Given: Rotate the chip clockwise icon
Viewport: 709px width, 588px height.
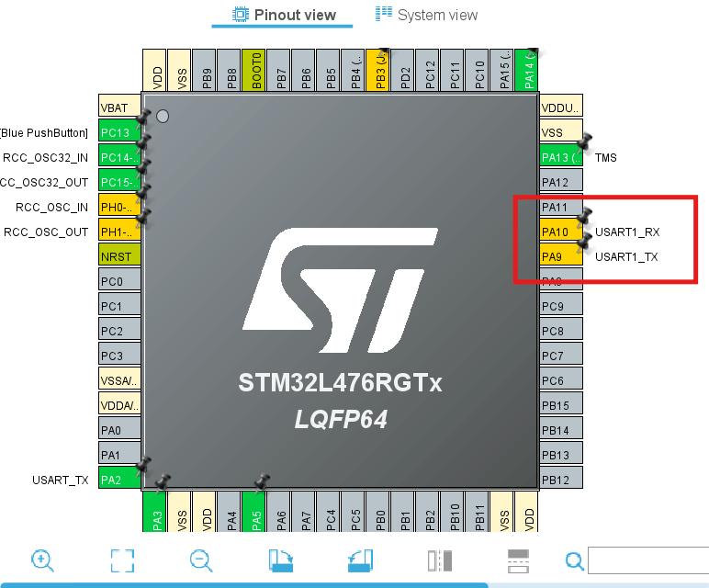Looking at the screenshot, I should [281, 560].
